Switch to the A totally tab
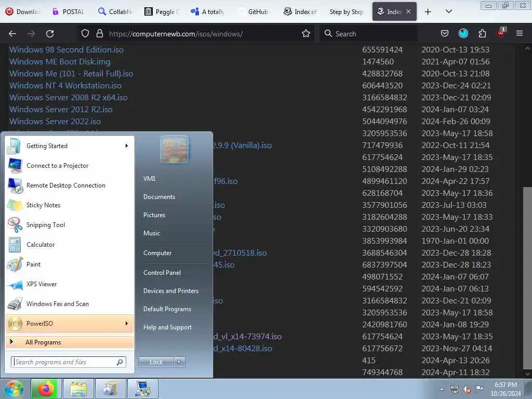Viewport: 532px width, 399px height. 207,12
